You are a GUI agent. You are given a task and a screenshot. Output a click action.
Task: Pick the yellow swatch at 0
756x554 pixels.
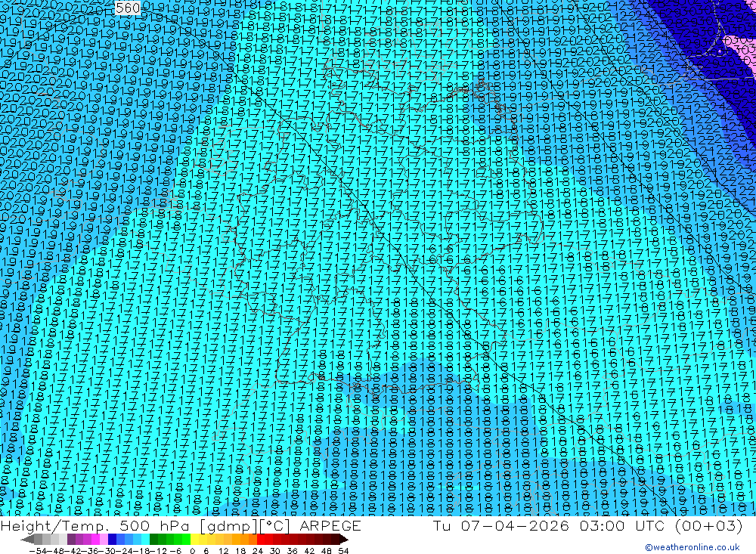click(x=194, y=539)
